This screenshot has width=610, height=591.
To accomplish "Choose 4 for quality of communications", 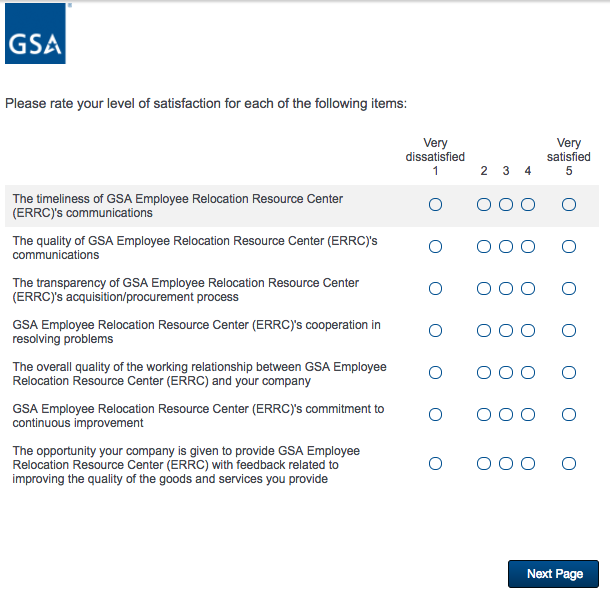I will (x=528, y=247).
